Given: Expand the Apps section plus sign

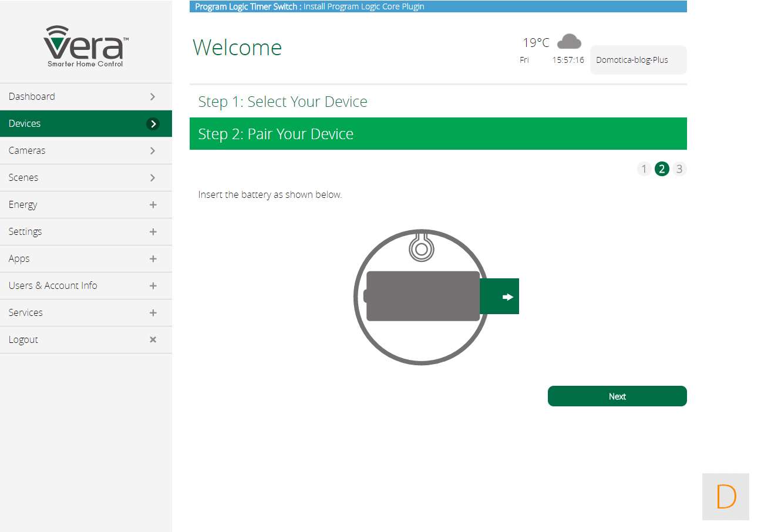Looking at the screenshot, I should coord(153,259).
